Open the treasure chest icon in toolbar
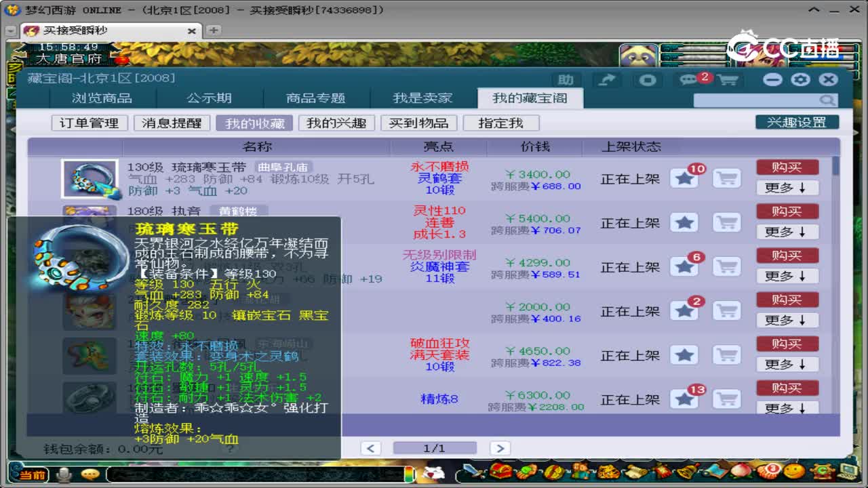Screen dimensions: 868x488 coord(501,470)
